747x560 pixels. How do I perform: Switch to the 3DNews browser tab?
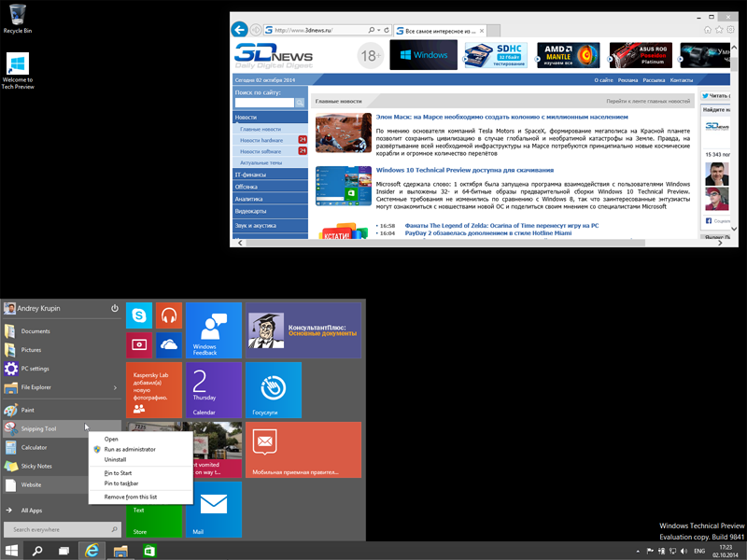tap(440, 31)
